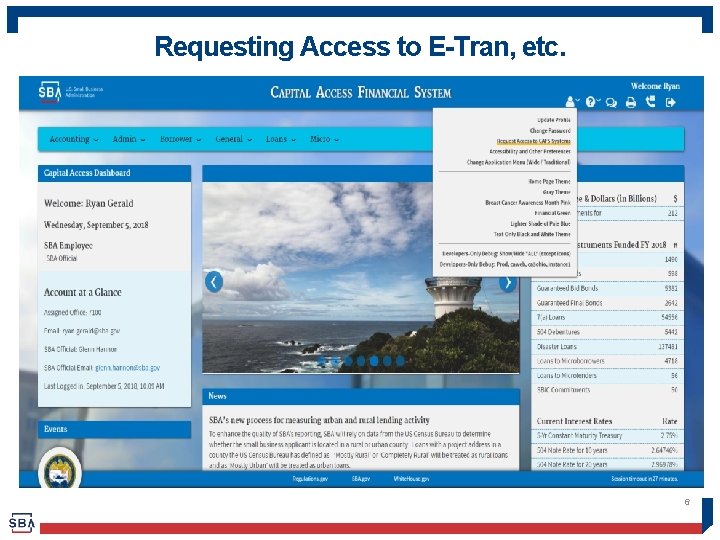Click the Disaster Loans row

(607, 347)
